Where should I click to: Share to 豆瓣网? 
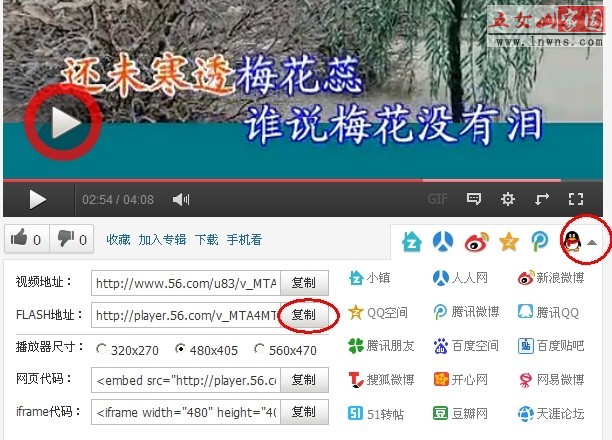click(461, 413)
